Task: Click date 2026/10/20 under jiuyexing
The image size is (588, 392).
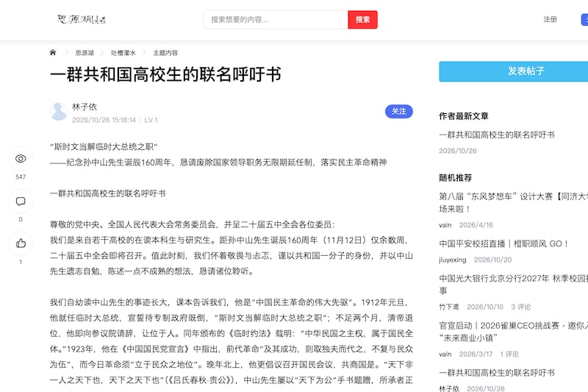Action: click(492, 260)
